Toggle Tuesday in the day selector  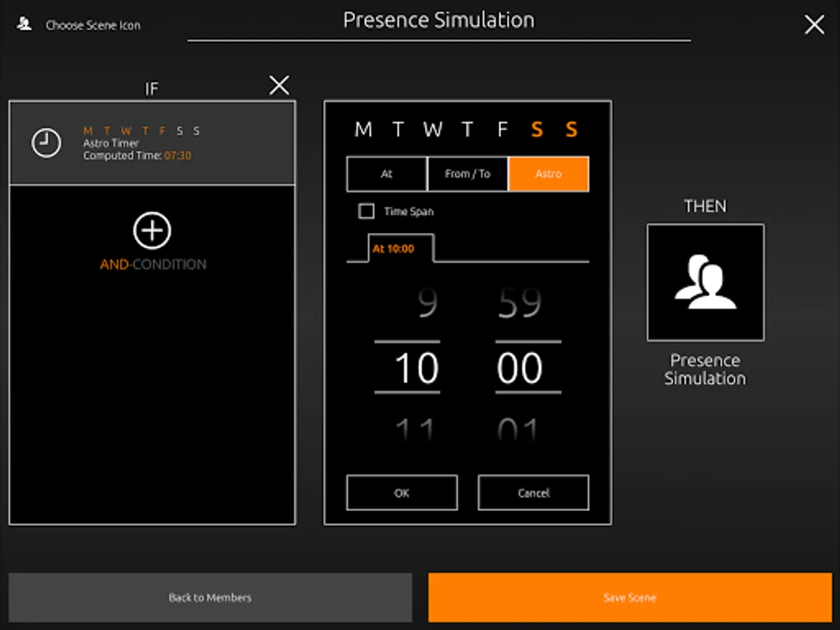398,129
